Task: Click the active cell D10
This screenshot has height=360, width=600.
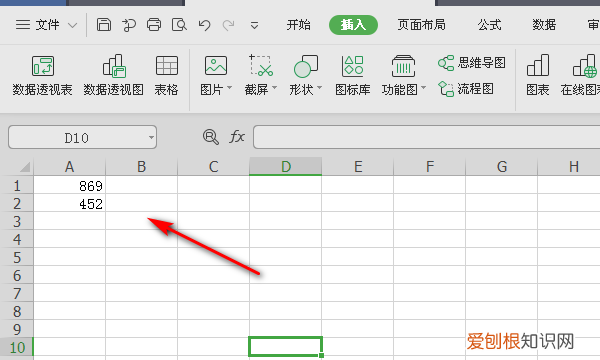Action: coord(285,347)
